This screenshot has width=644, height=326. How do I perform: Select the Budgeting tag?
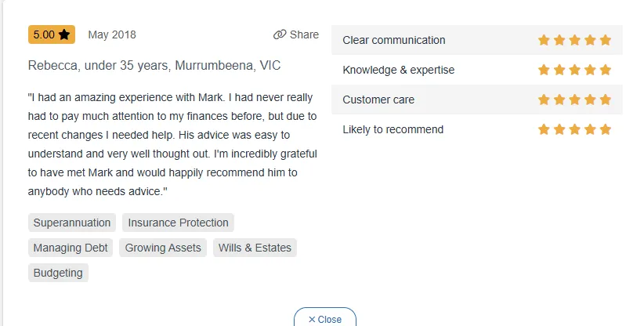click(58, 273)
